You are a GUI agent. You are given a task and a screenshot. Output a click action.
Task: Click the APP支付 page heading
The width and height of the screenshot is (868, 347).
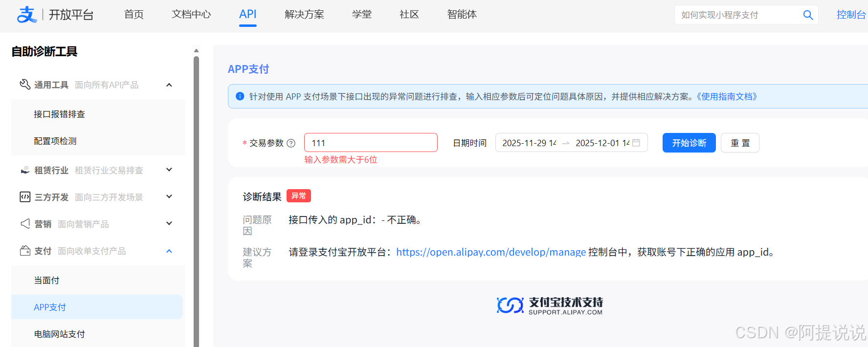click(x=248, y=69)
